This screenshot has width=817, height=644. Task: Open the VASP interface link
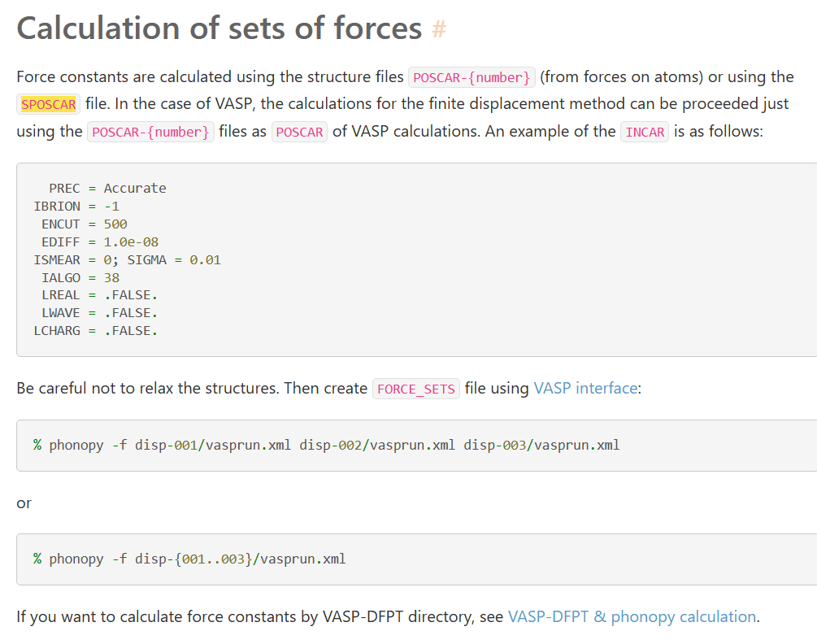click(585, 389)
